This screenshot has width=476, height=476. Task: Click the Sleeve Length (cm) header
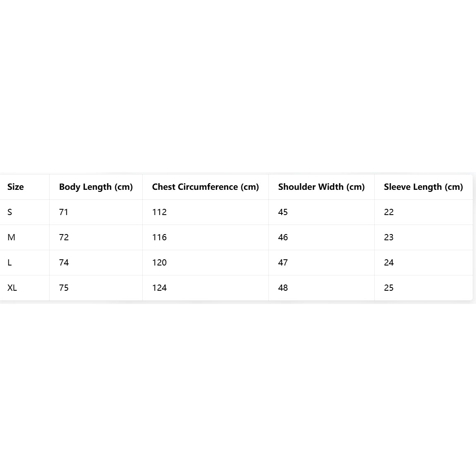point(423,187)
